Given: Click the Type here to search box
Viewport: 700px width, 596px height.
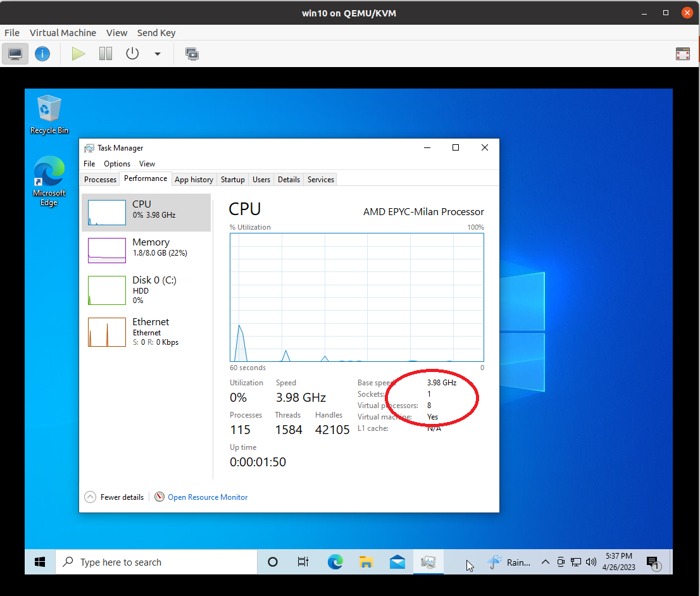Looking at the screenshot, I should point(156,562).
